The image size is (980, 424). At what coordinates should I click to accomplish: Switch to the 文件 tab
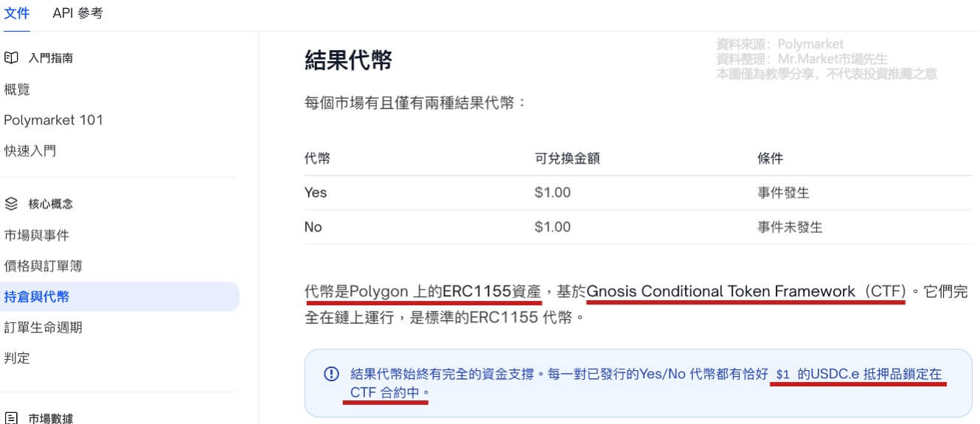click(x=17, y=13)
